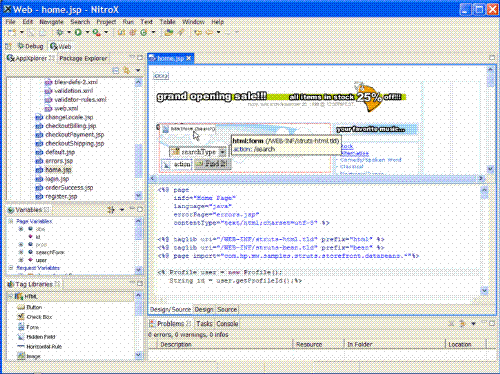Maximize the Tag Libraries panel
Screen dimensions: 500x374
click(x=140, y=284)
